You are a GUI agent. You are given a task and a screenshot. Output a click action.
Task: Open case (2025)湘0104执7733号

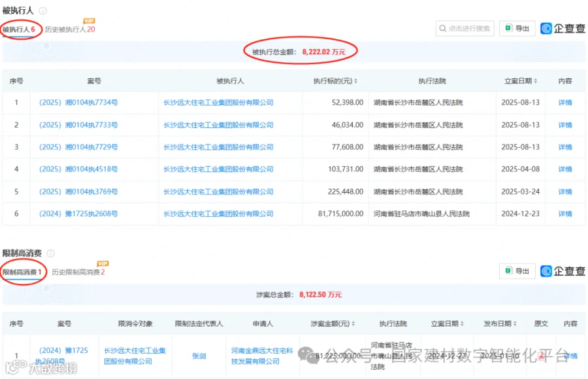[78, 125]
